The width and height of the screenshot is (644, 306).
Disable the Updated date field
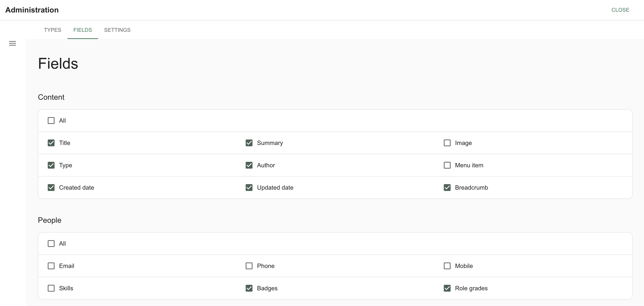(249, 187)
